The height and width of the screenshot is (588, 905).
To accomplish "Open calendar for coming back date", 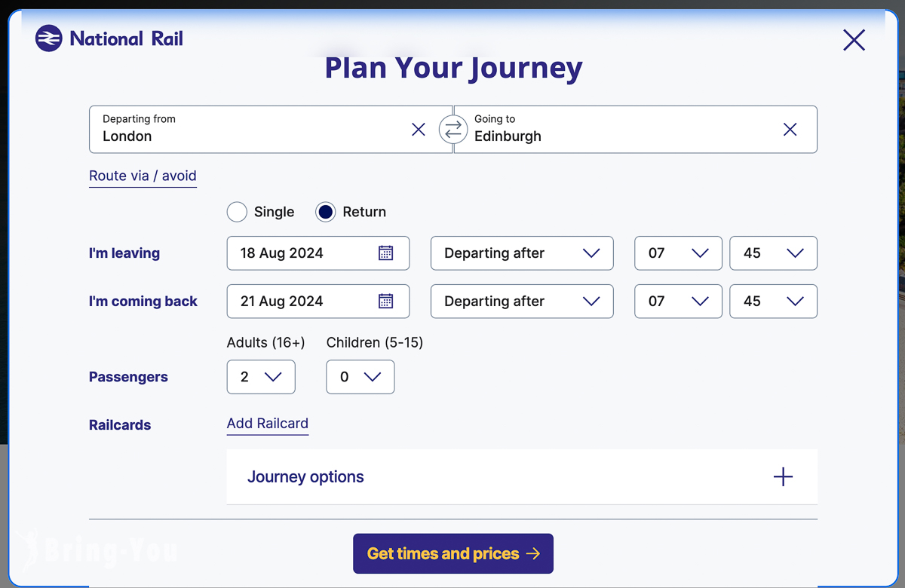I will click(x=385, y=302).
